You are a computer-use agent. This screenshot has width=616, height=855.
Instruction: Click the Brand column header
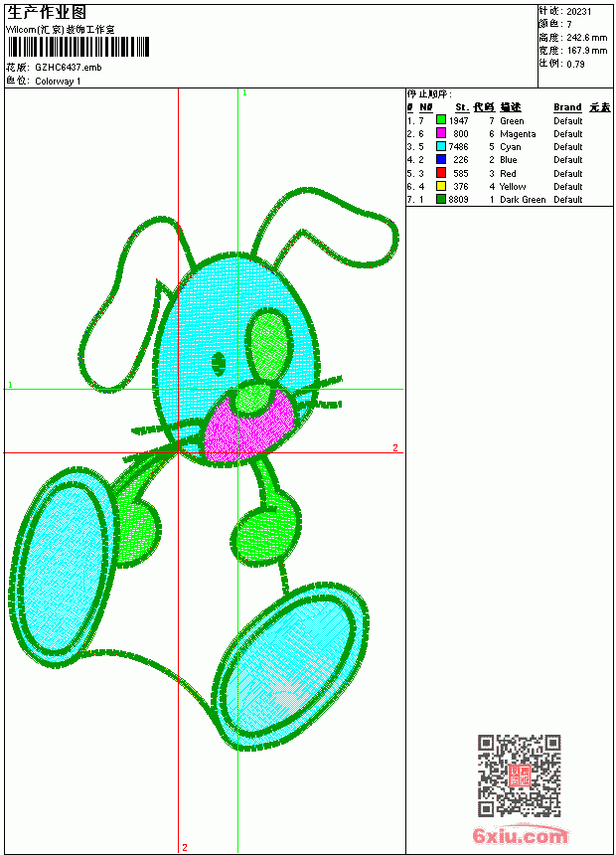(x=567, y=107)
